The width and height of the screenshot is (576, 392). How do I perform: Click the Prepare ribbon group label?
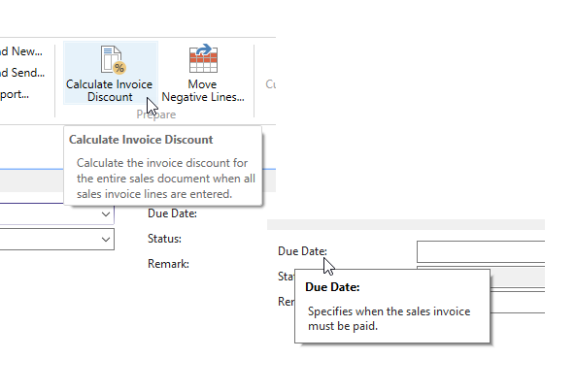[x=155, y=114]
